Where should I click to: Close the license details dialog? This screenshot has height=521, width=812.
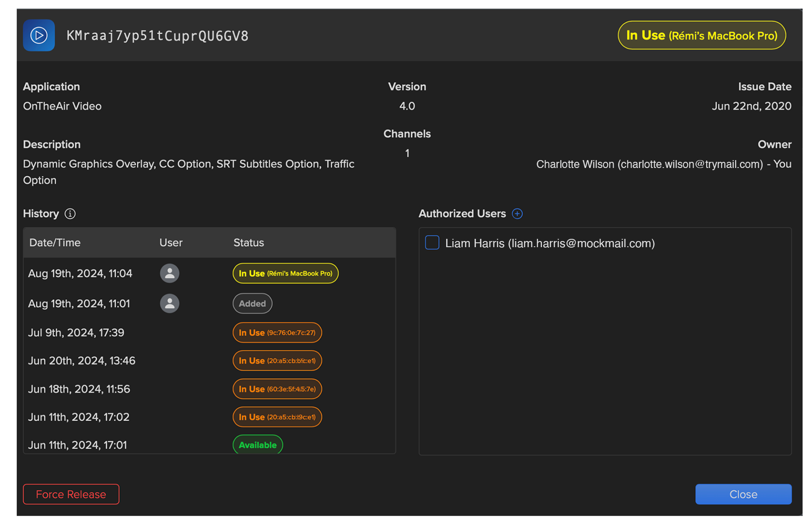coord(743,494)
